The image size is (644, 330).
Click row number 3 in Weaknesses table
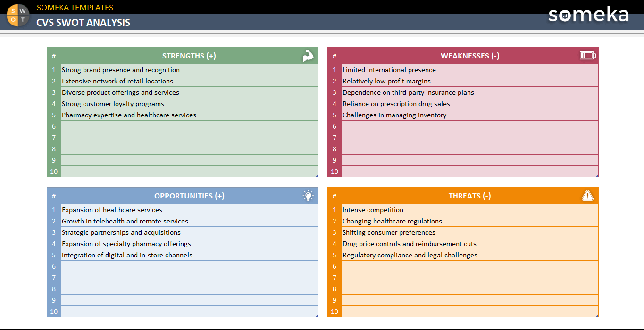[x=335, y=92]
